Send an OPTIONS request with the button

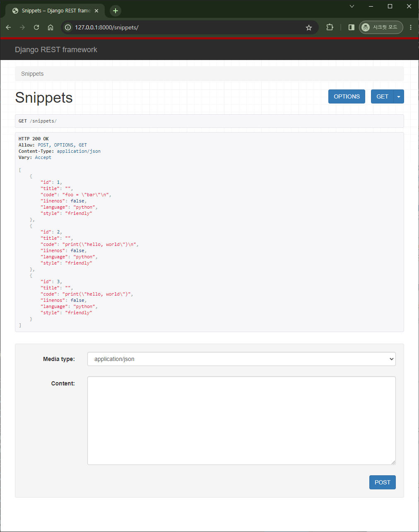point(347,96)
